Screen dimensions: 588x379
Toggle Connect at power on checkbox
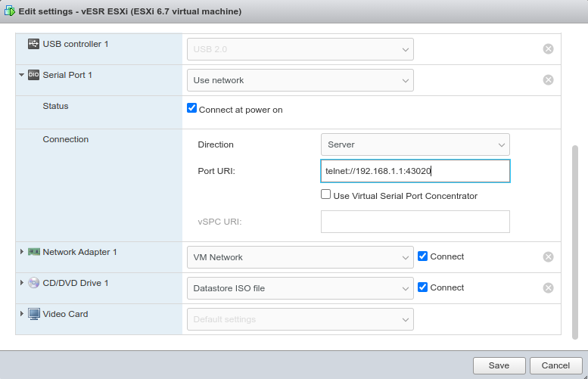(x=192, y=109)
